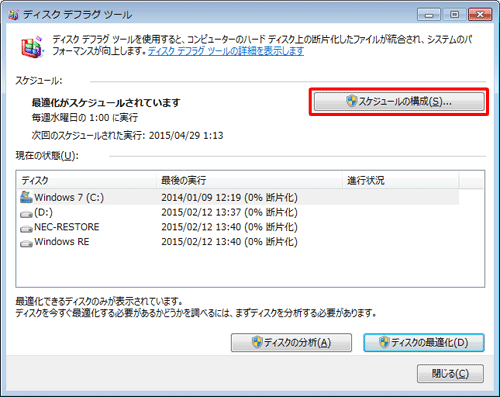Click the Disk Defragmenter title bar icon
500x397 pixels.
13,15
